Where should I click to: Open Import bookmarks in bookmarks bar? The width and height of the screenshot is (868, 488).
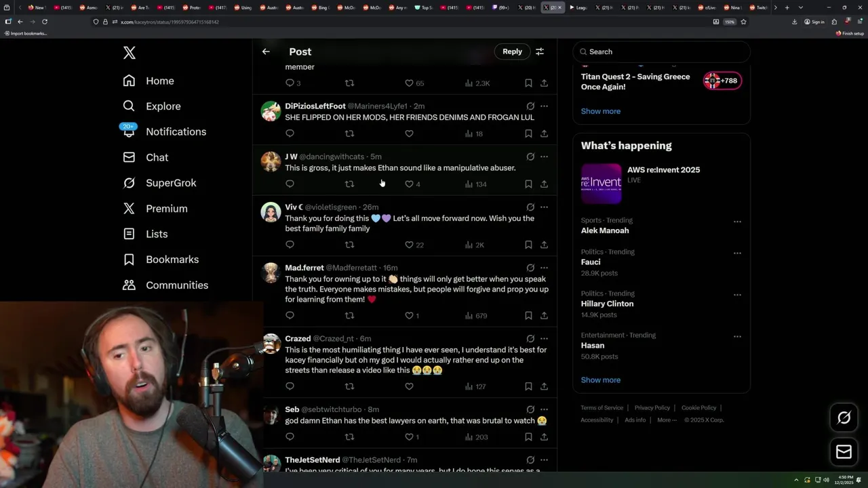[25, 33]
